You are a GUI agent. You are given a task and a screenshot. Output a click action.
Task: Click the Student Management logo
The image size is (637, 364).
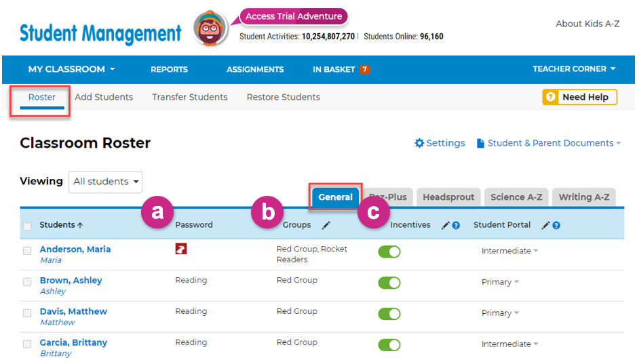pos(100,34)
